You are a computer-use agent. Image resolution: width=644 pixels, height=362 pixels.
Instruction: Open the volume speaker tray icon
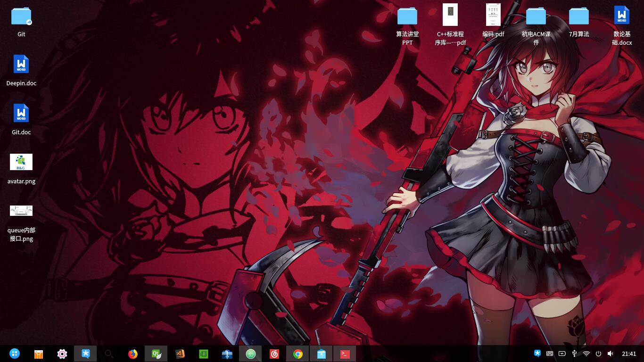click(x=611, y=354)
